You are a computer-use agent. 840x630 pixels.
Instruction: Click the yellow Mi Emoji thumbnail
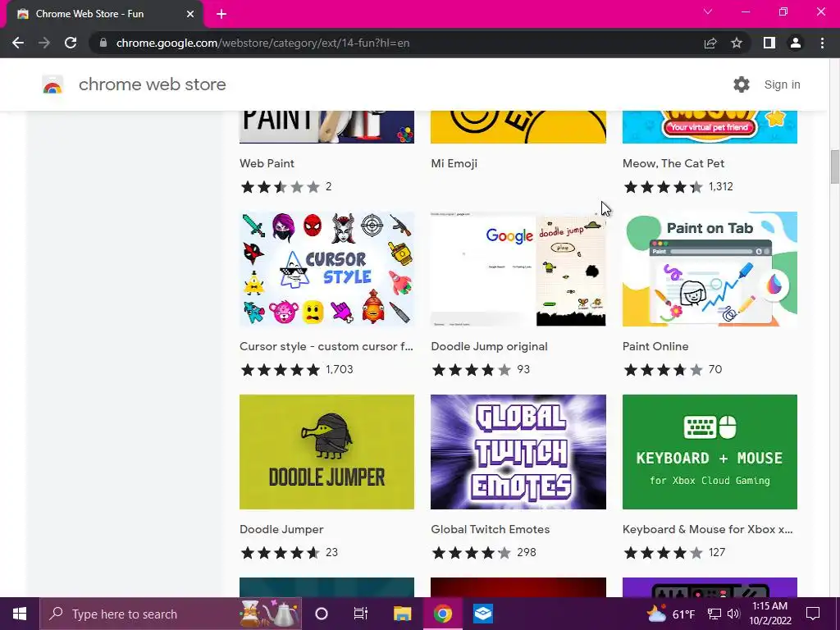(x=518, y=127)
